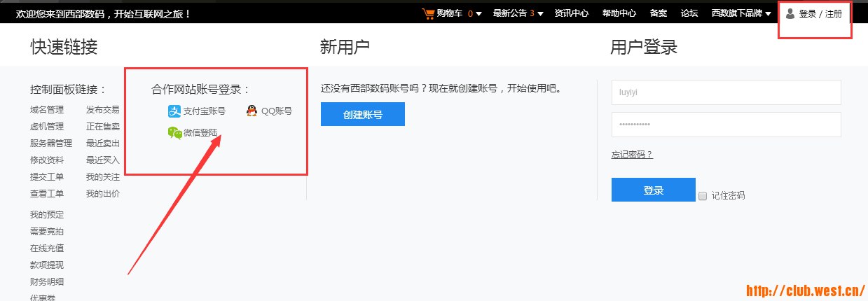868x301 pixels.
Task: Expand the 购物车 dropdown arrow
Action: pyautogui.click(x=479, y=14)
